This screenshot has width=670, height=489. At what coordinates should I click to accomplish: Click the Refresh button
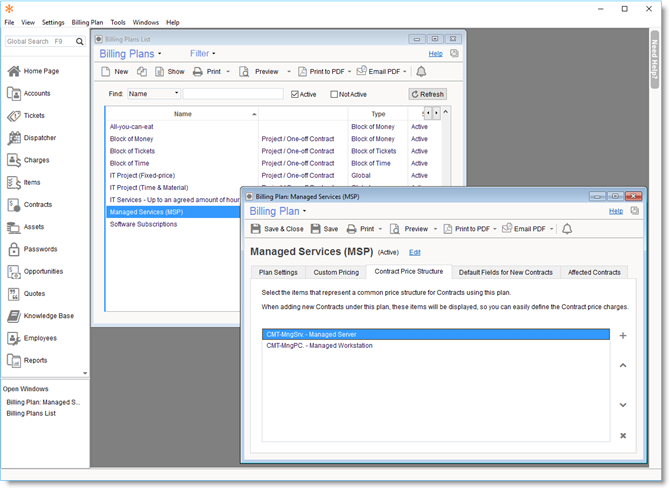click(x=427, y=94)
